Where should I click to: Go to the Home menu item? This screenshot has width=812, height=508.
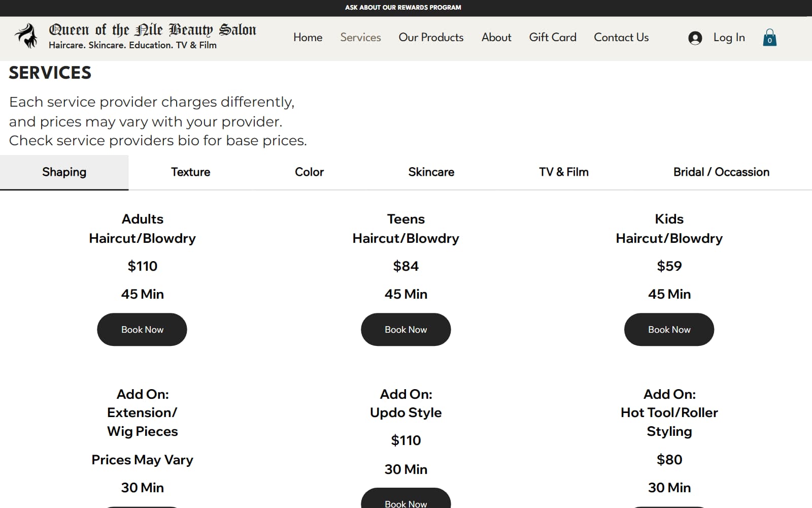[308, 38]
